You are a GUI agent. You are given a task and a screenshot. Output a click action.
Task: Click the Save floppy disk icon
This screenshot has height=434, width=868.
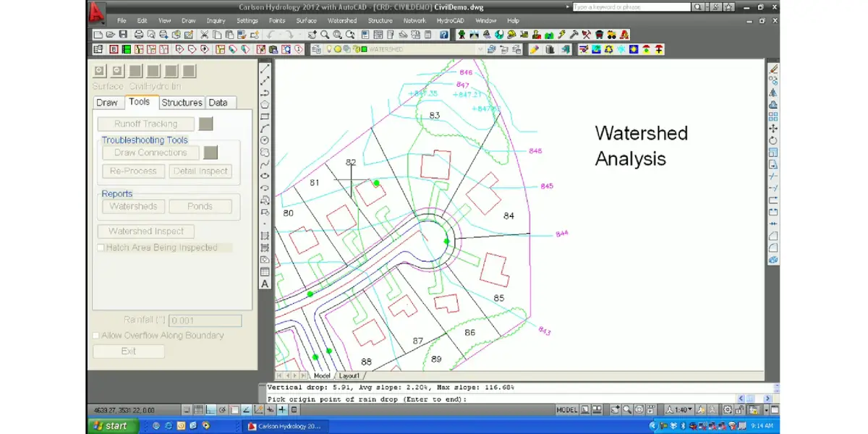(123, 34)
